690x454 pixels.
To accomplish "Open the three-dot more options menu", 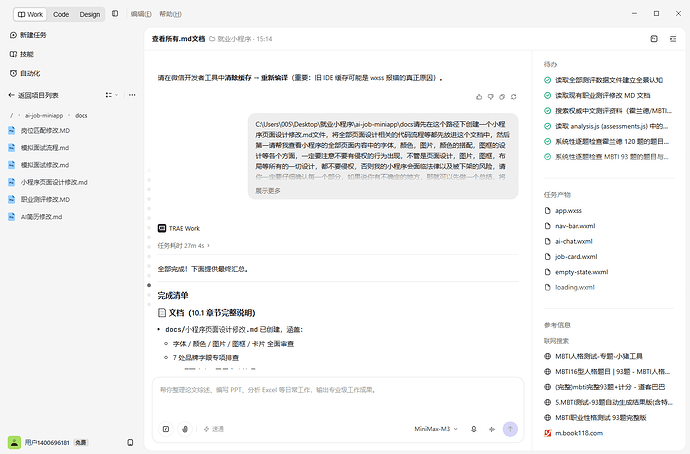I will [x=132, y=95].
